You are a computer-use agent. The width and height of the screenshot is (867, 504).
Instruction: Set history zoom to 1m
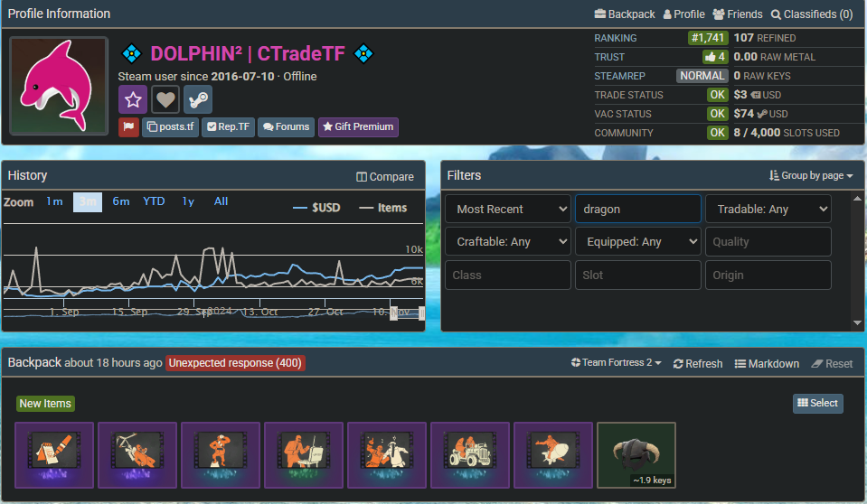pos(54,201)
